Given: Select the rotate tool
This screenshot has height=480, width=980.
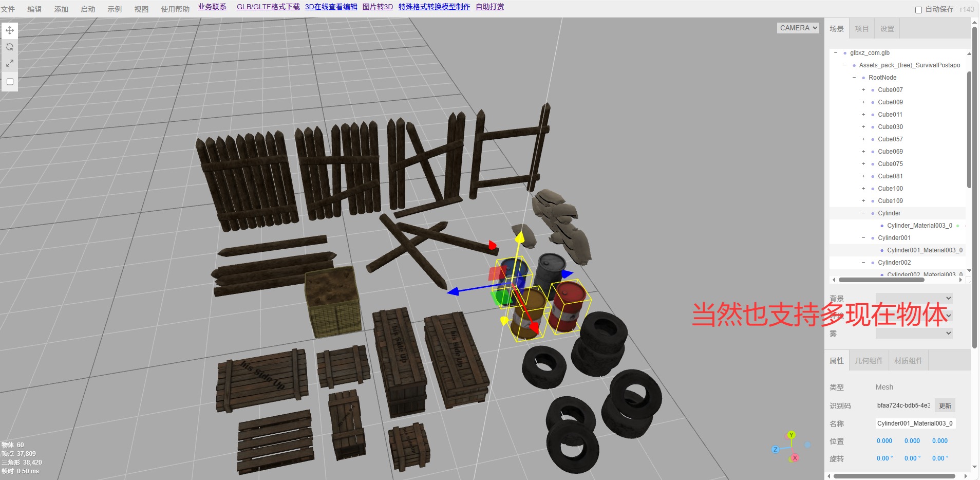Looking at the screenshot, I should 10,47.
